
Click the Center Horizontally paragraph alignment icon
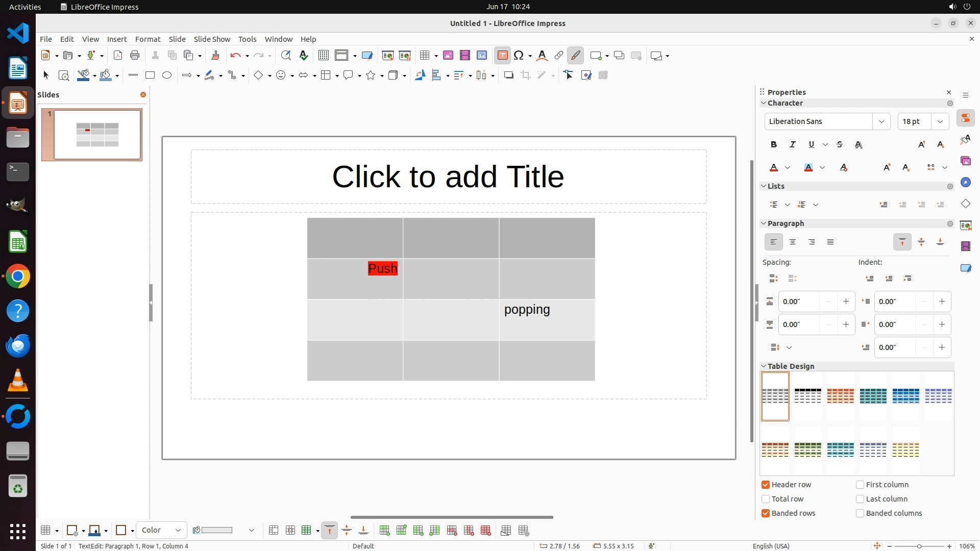pyautogui.click(x=793, y=242)
